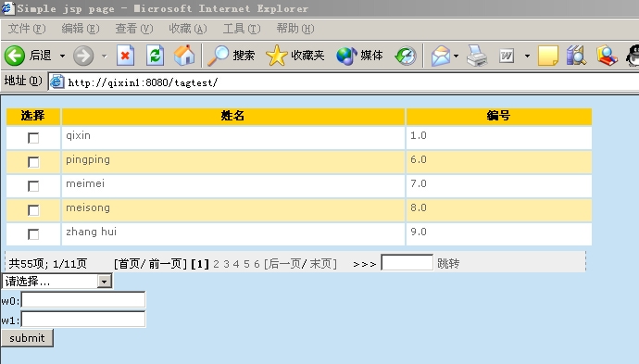
Task: Click the submit button
Action: [27, 338]
